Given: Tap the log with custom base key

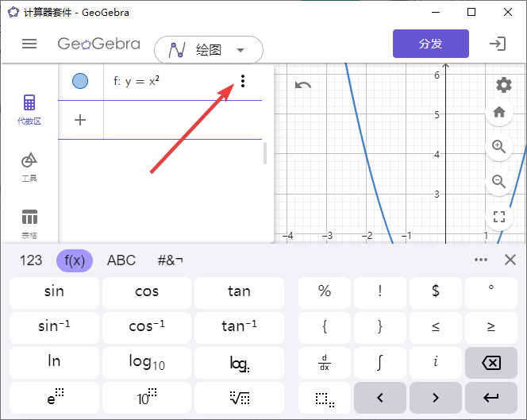Looking at the screenshot, I should tap(239, 362).
